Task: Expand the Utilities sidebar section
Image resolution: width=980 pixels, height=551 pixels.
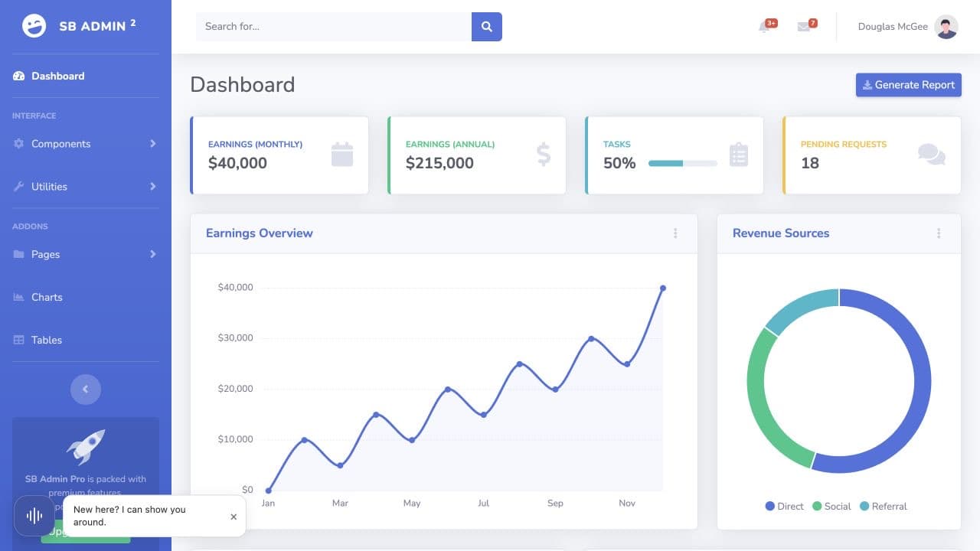Action: pos(86,187)
